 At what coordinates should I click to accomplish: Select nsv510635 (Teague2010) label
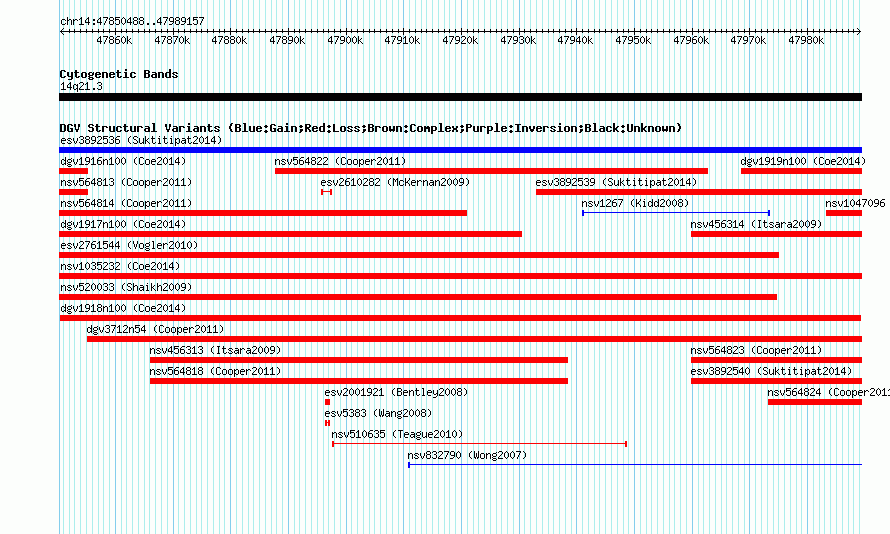(397, 434)
